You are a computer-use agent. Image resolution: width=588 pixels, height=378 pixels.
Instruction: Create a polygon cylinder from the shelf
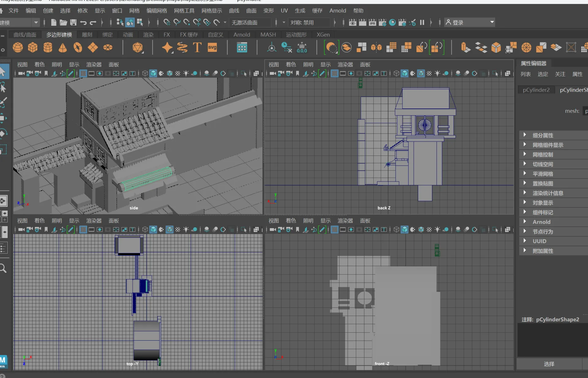[x=48, y=48]
